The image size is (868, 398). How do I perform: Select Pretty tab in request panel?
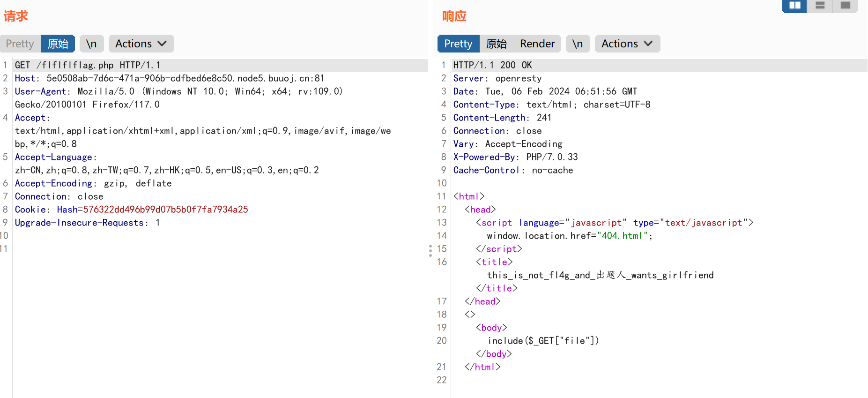tap(20, 44)
